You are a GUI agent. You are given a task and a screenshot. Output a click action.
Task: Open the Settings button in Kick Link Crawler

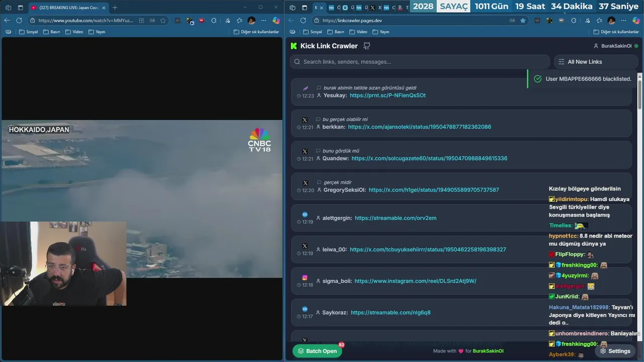point(615,351)
